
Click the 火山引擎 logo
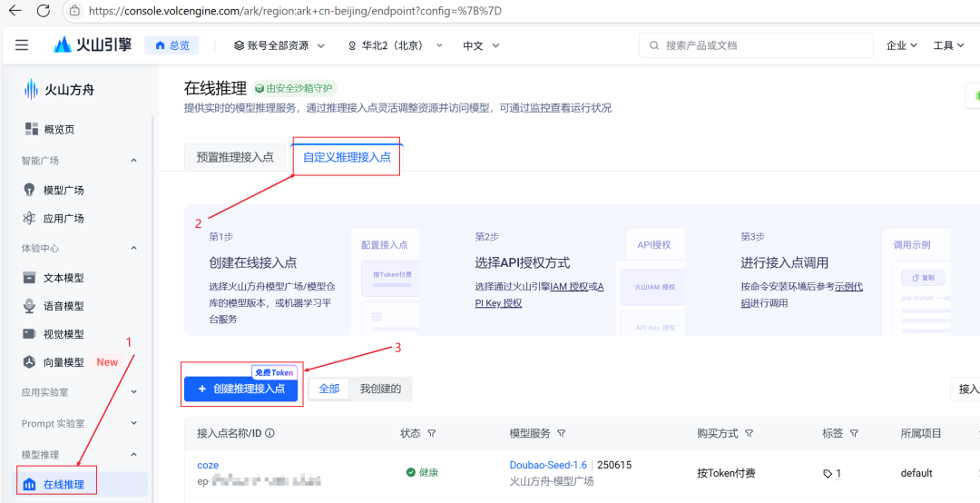(x=93, y=45)
